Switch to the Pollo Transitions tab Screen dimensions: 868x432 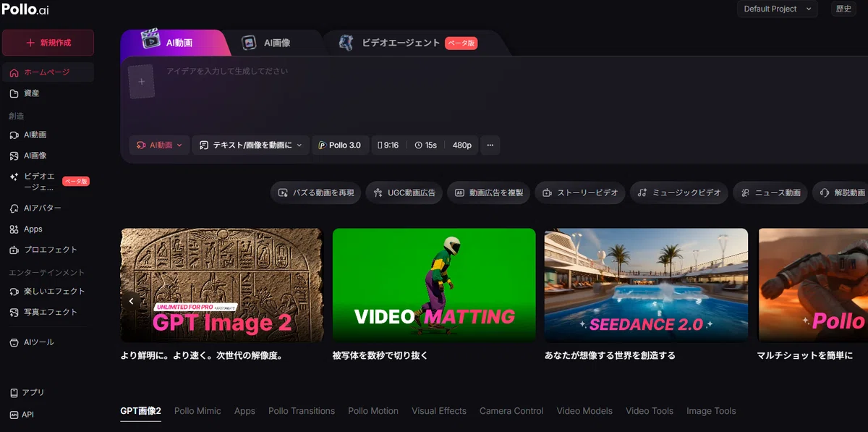pos(302,411)
